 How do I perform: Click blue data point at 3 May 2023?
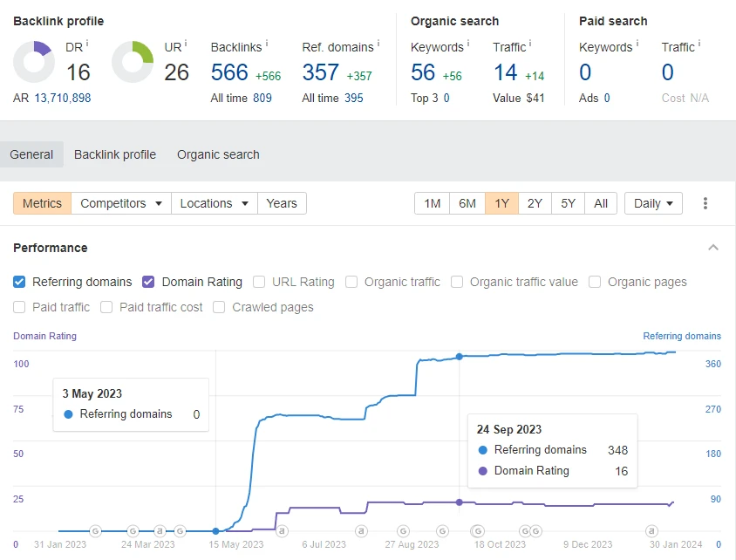tap(215, 531)
